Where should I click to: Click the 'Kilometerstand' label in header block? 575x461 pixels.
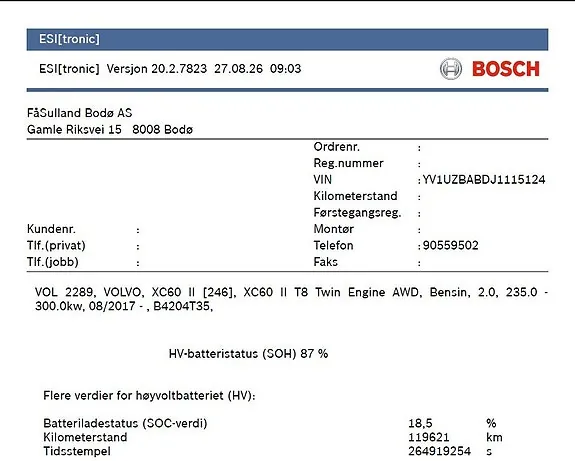coord(355,196)
